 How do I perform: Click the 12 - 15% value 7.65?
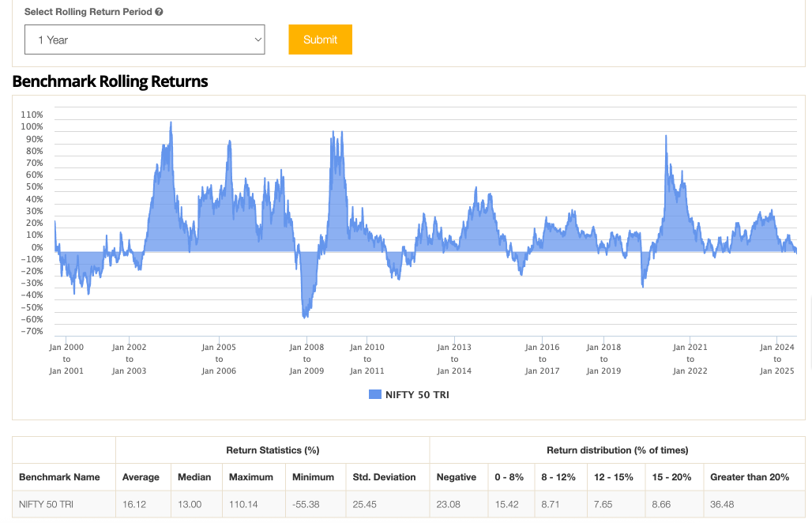[603, 504]
